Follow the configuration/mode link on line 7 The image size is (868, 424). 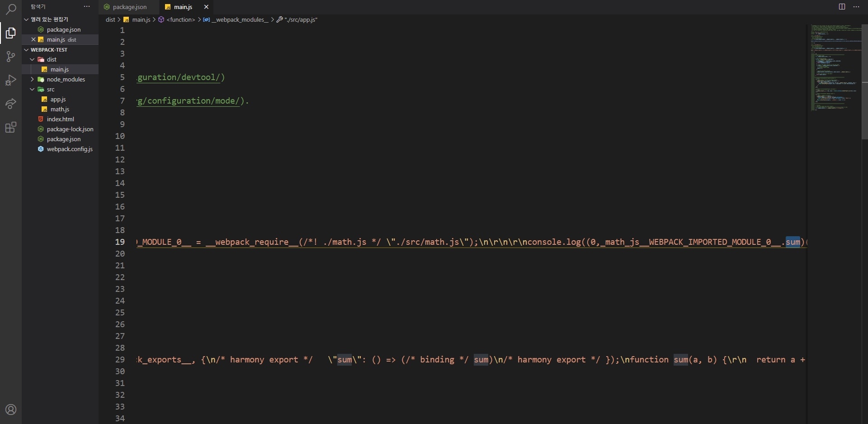pos(190,101)
